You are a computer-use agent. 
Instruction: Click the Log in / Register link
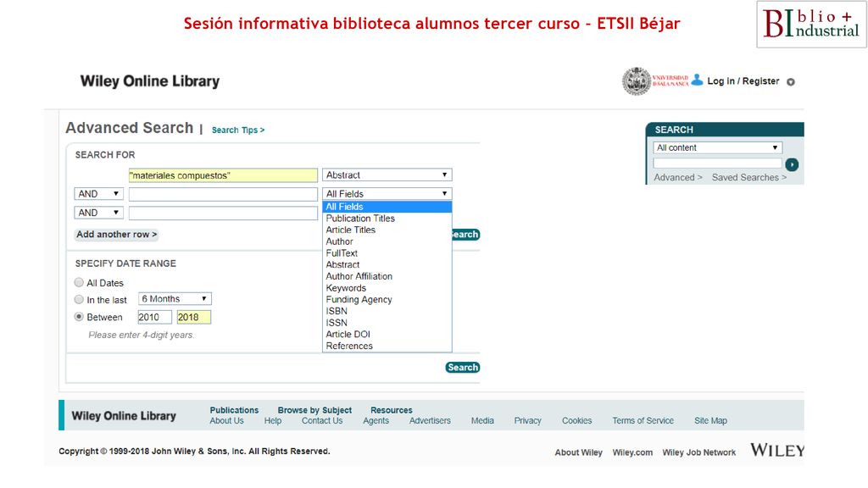click(x=743, y=80)
